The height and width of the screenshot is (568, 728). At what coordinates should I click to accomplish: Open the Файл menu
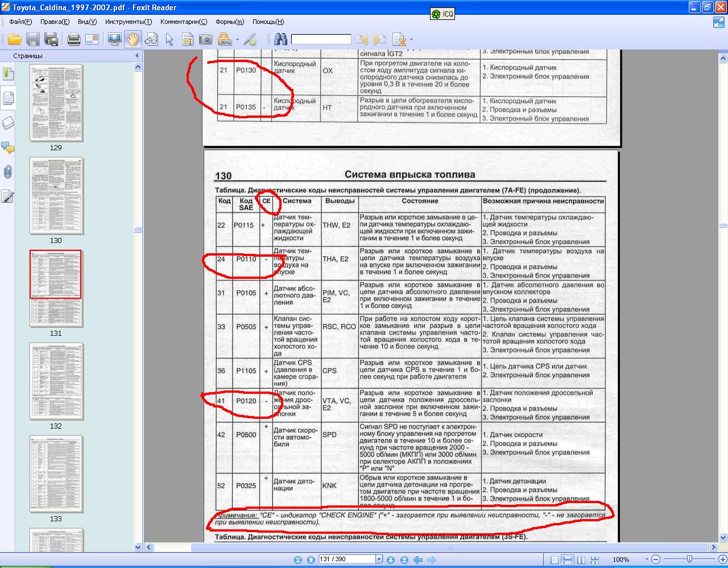20,22
